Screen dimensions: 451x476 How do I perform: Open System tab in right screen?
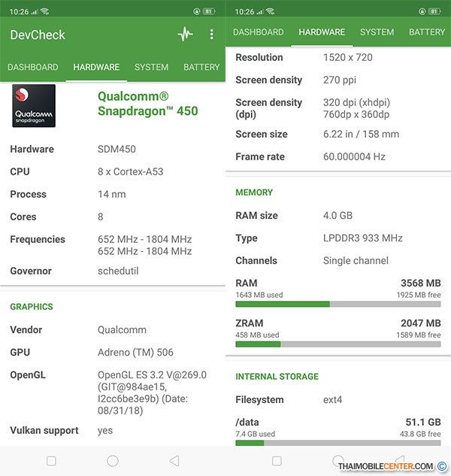point(377,32)
